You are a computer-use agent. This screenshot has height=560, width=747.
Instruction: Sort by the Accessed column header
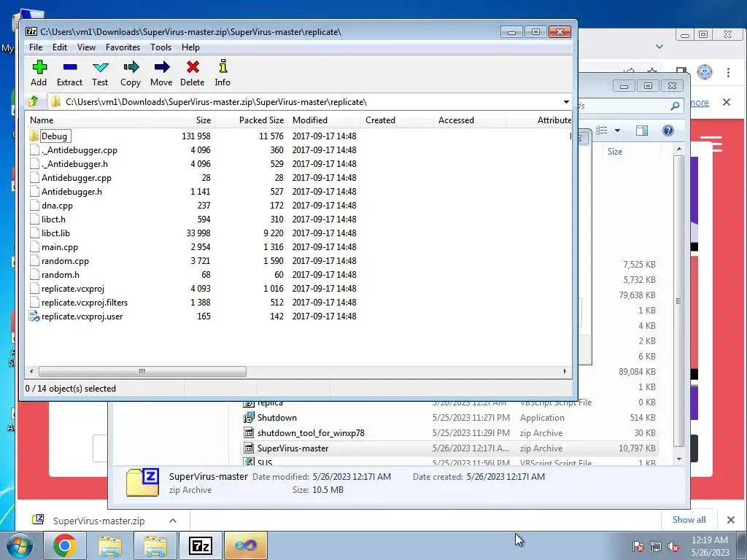coord(470,120)
